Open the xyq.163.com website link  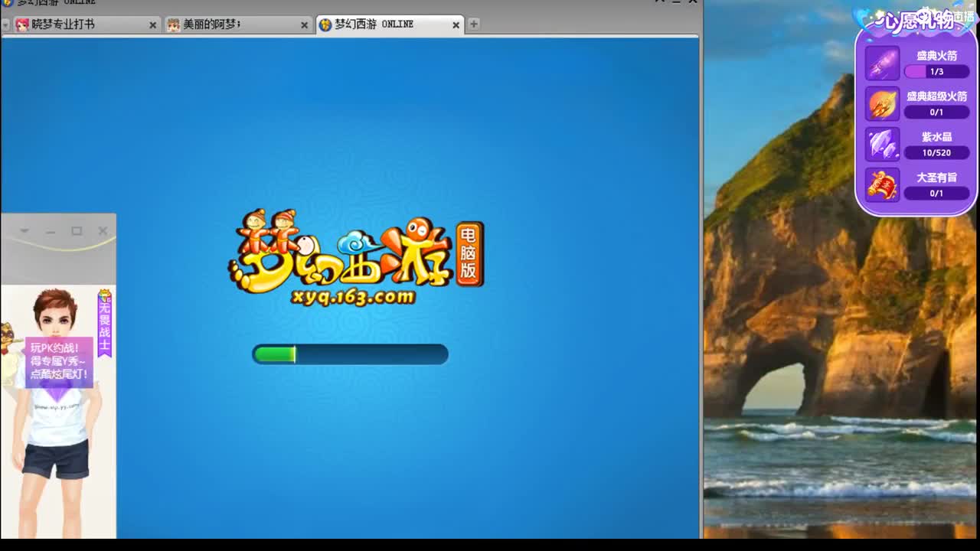353,297
